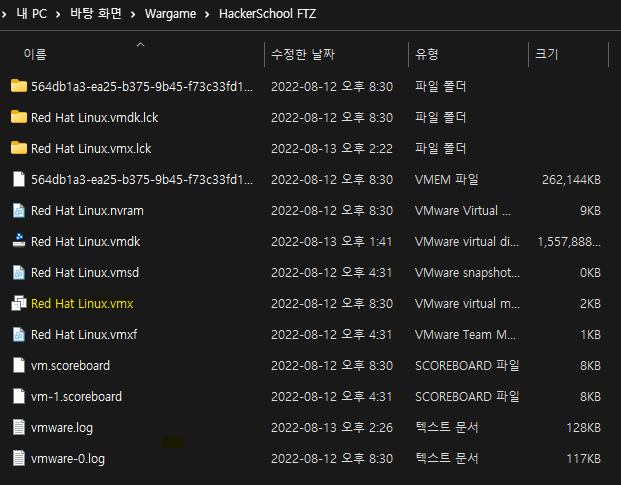This screenshot has height=485, width=621.
Task: Click date 2022-08-13 오후 2:22
Action: [332, 148]
